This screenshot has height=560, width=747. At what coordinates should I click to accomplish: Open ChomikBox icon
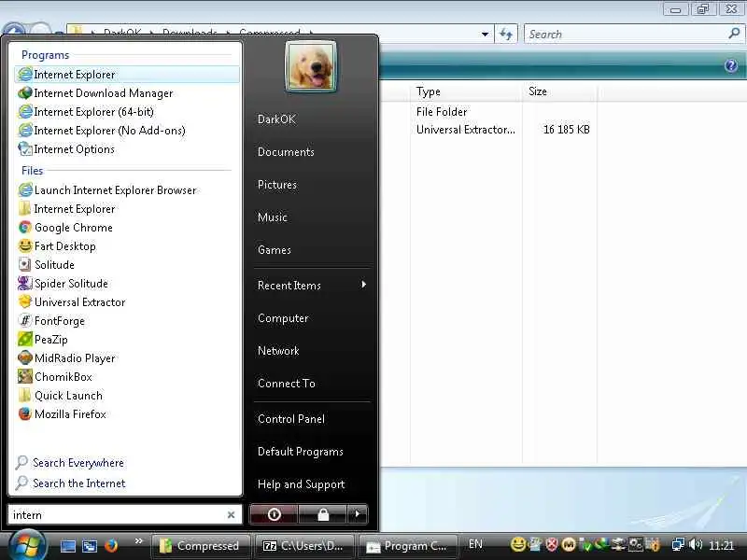click(25, 377)
